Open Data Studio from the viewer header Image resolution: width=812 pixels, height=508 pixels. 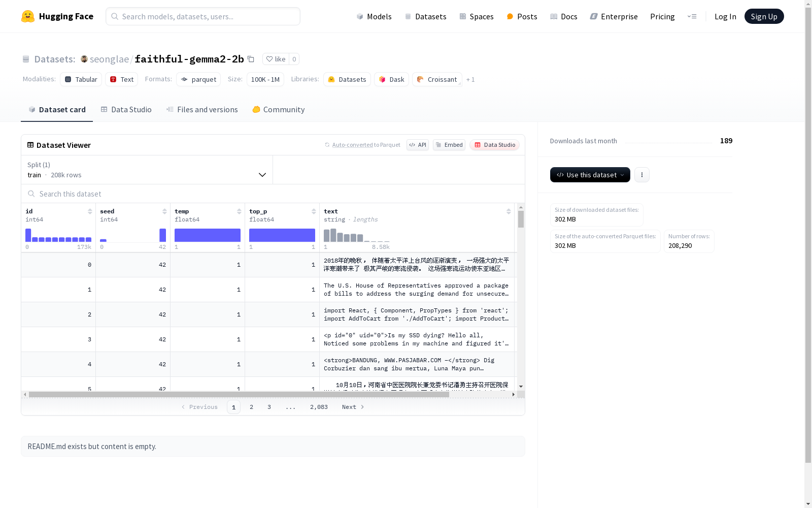(494, 145)
